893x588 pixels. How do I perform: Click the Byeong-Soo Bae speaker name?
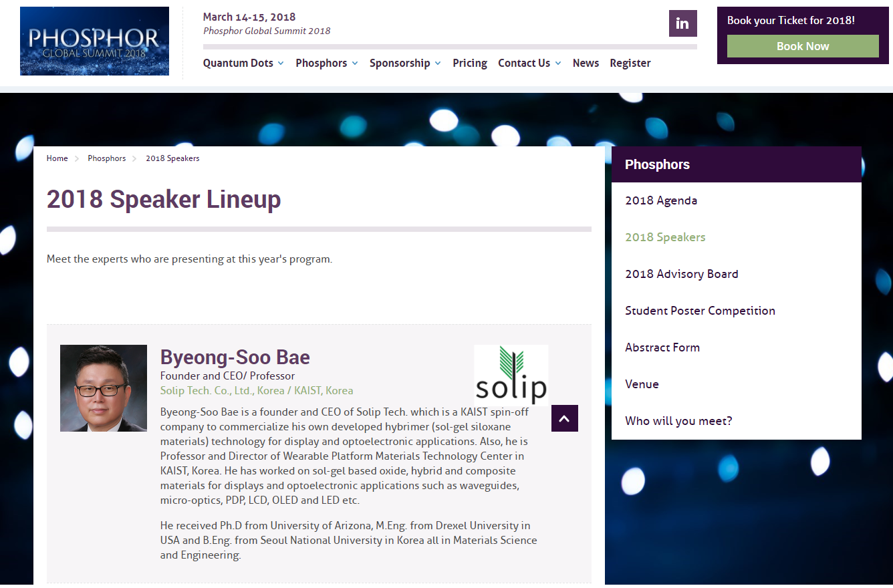point(235,357)
